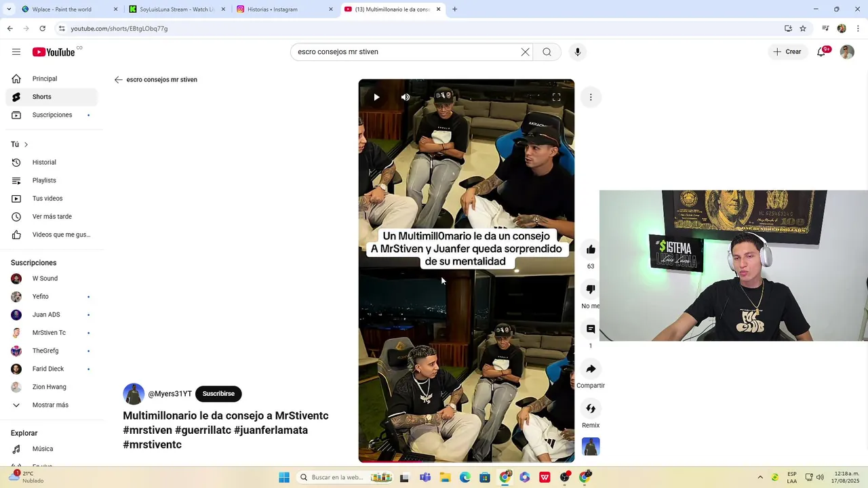Open liked videos list
Image resolution: width=868 pixels, height=488 pixels.
pos(52,235)
